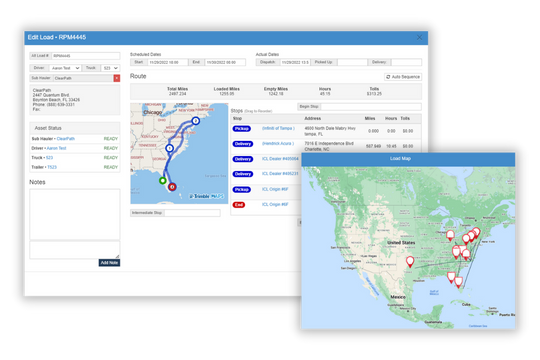
Task: Click the Delivery badge for ICL Dealer #405064
Action: pyautogui.click(x=243, y=159)
